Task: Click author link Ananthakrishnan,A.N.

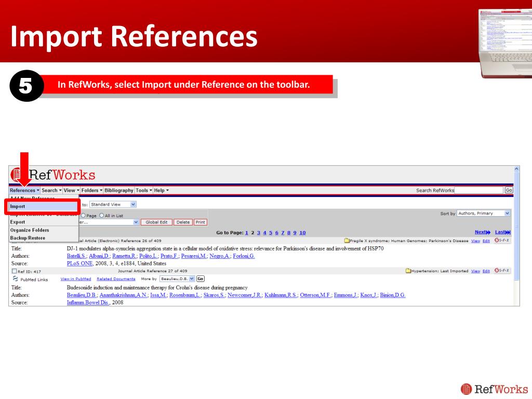Action: pos(124,295)
